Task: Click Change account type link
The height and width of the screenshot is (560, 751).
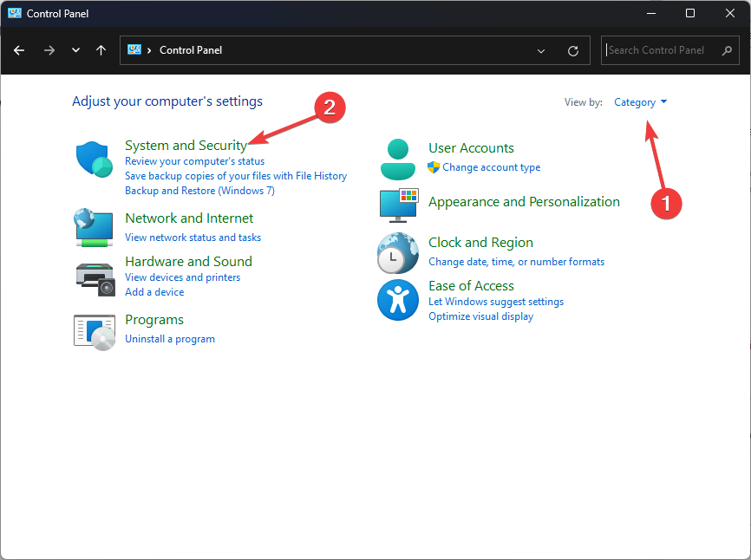Action: pyautogui.click(x=491, y=167)
